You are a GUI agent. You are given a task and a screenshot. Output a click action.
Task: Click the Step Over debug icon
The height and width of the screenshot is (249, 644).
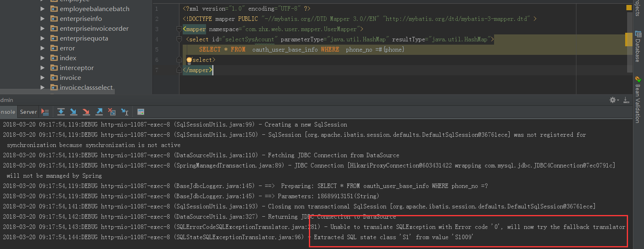point(61,112)
